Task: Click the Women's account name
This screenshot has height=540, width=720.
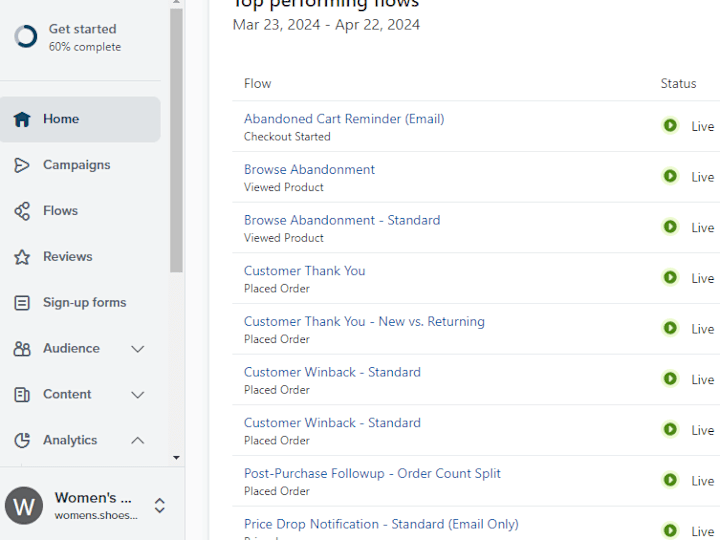Action: click(93, 498)
